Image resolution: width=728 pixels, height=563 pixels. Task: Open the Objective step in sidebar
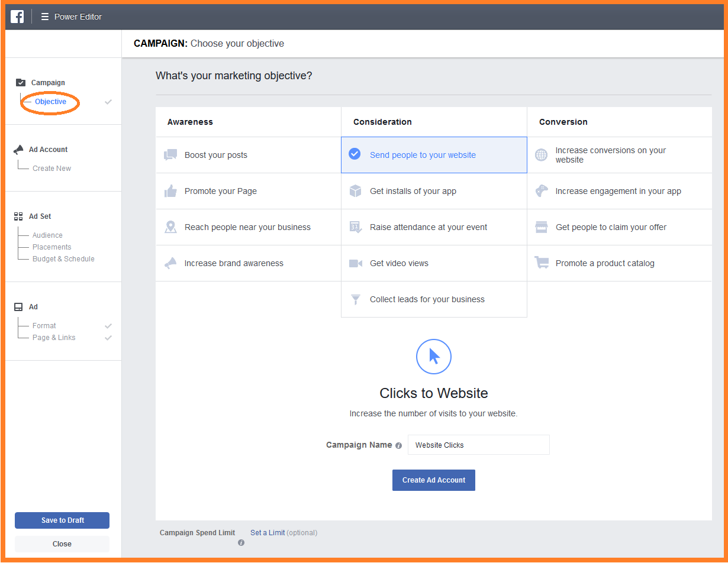click(50, 102)
